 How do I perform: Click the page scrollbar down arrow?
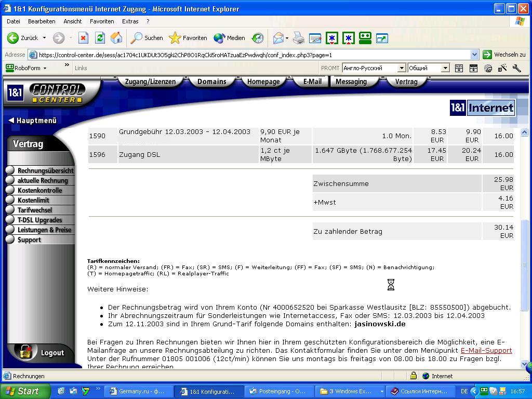pos(525,364)
